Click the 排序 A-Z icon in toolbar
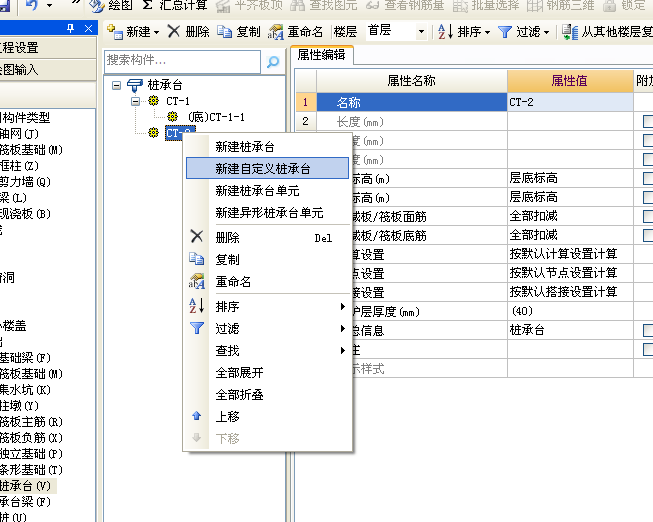This screenshot has width=653, height=522. [445, 32]
